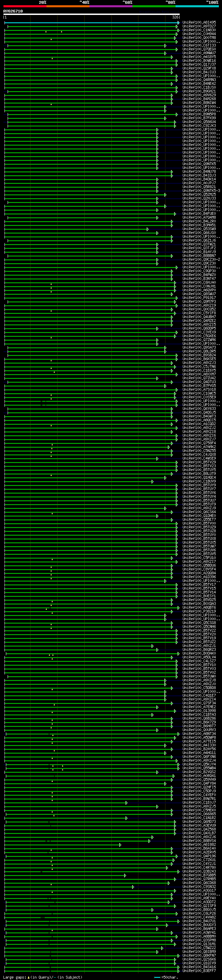Select hit label UniRef100_B0WE16
The width and height of the screenshot is (222, 980).
199,60
